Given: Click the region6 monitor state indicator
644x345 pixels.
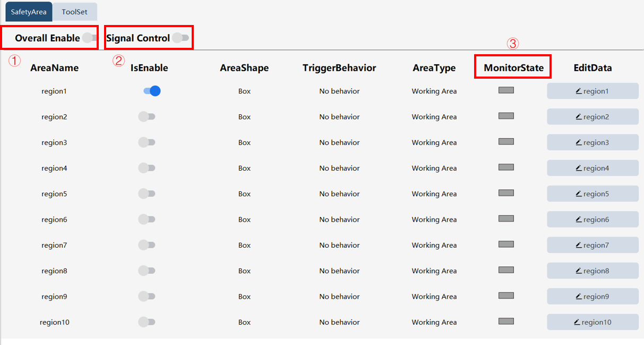Looking at the screenshot, I should click(x=506, y=218).
